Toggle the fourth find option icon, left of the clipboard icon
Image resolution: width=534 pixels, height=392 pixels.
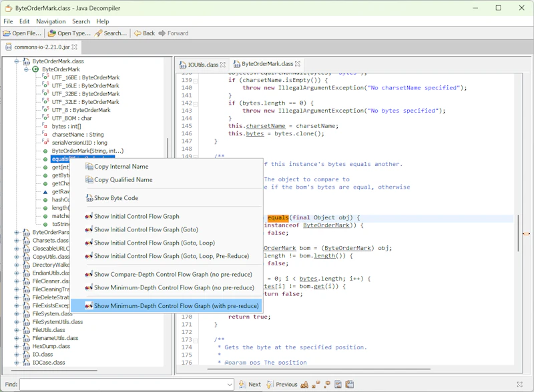pyautogui.click(x=338, y=385)
